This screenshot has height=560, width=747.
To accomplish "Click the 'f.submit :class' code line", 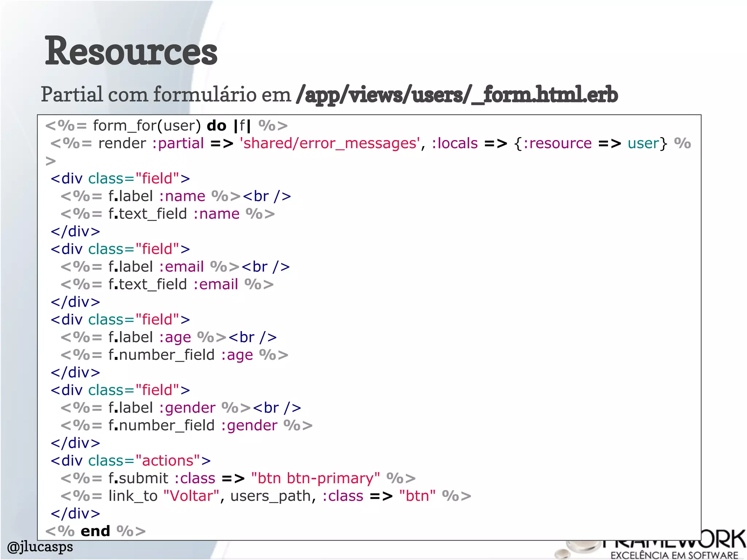I will (238, 478).
